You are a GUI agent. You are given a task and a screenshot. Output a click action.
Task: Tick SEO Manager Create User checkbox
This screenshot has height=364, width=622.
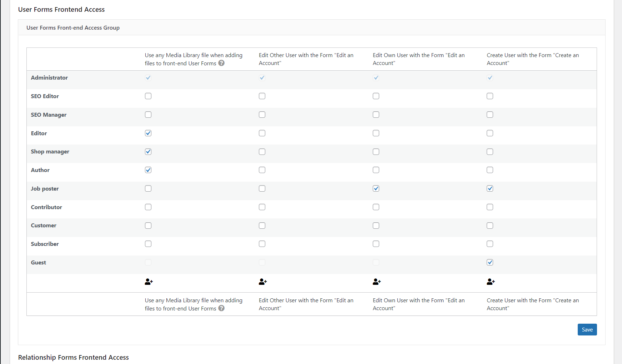(490, 115)
